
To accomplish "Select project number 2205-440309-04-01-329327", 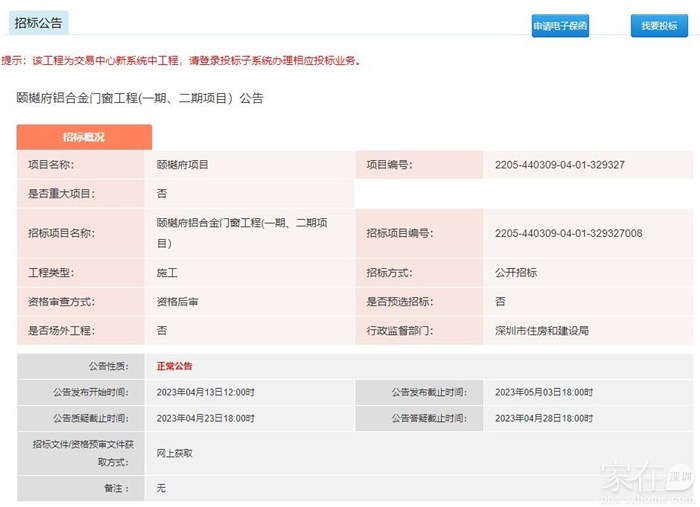I will (x=559, y=165).
